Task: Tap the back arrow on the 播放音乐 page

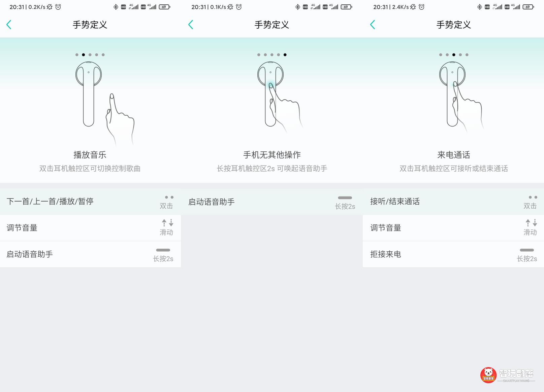Action: [9, 25]
